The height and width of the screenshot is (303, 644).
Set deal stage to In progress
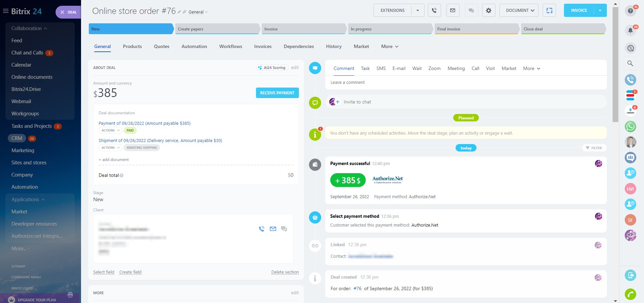click(x=390, y=29)
